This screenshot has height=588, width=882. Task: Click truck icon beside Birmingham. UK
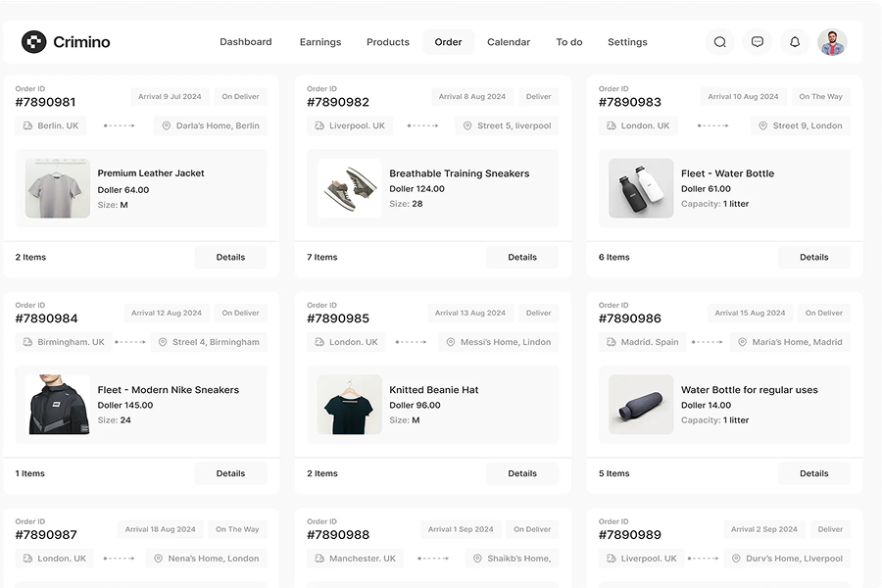tap(26, 342)
